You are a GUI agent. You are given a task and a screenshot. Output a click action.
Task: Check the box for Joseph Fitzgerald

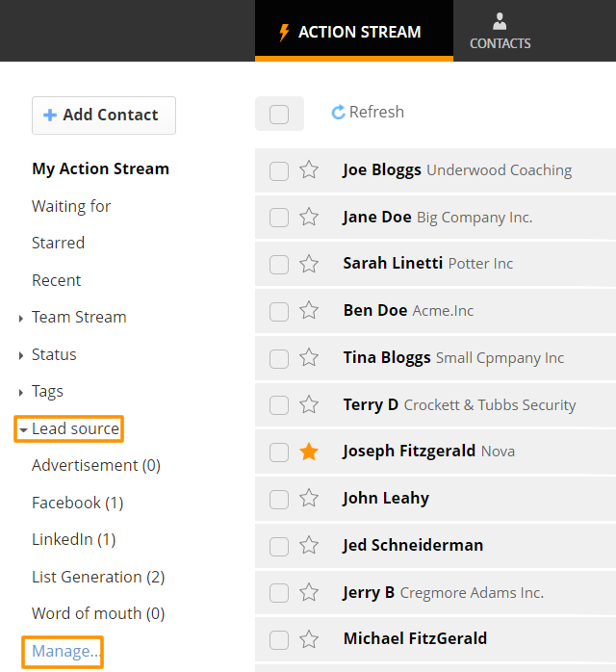point(279,452)
